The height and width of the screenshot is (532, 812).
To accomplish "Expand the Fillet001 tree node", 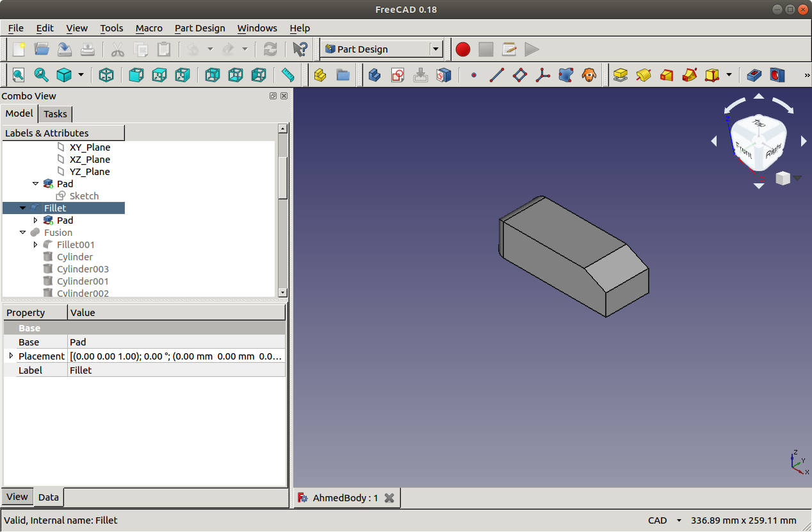I will click(36, 245).
